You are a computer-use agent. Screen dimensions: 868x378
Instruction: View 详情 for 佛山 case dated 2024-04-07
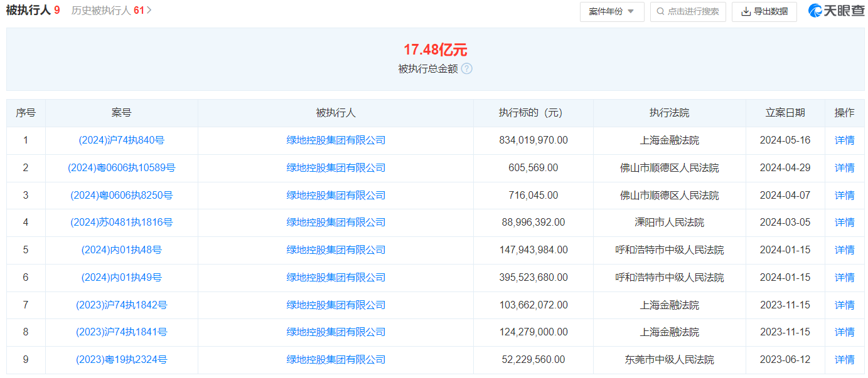click(x=844, y=196)
